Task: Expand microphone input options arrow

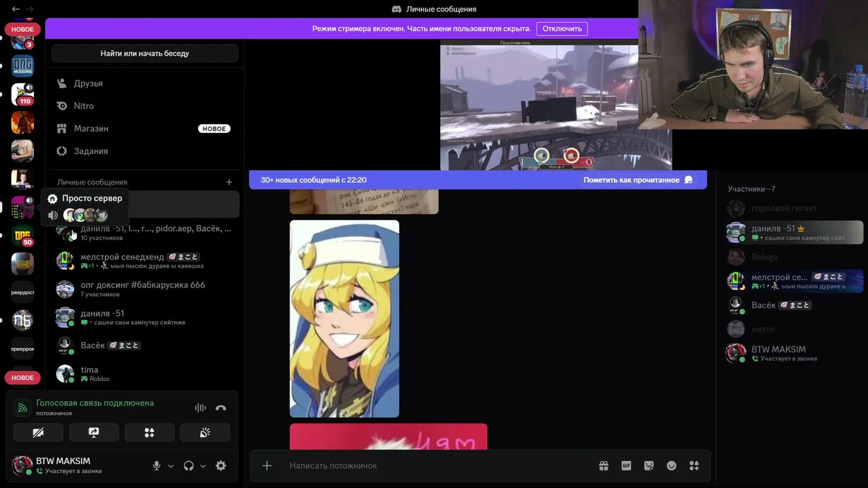Action: (171, 466)
